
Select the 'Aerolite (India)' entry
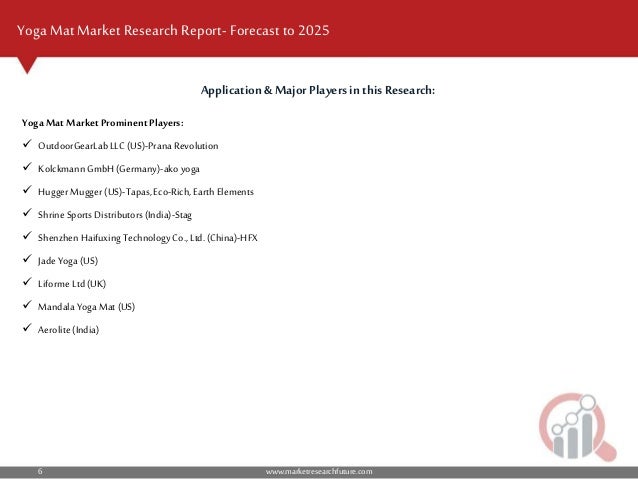pyautogui.click(x=68, y=330)
